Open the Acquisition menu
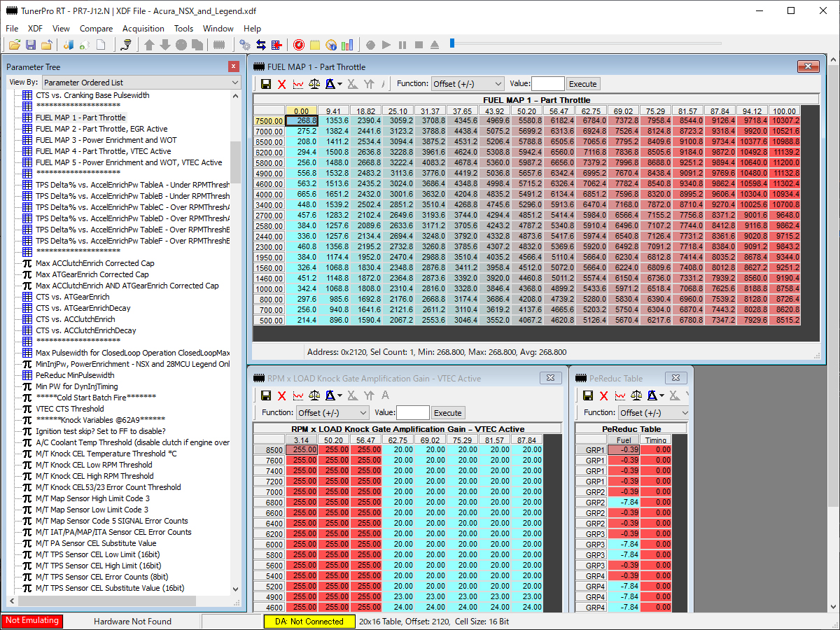Image resolution: width=840 pixels, height=630 pixels. click(x=143, y=29)
